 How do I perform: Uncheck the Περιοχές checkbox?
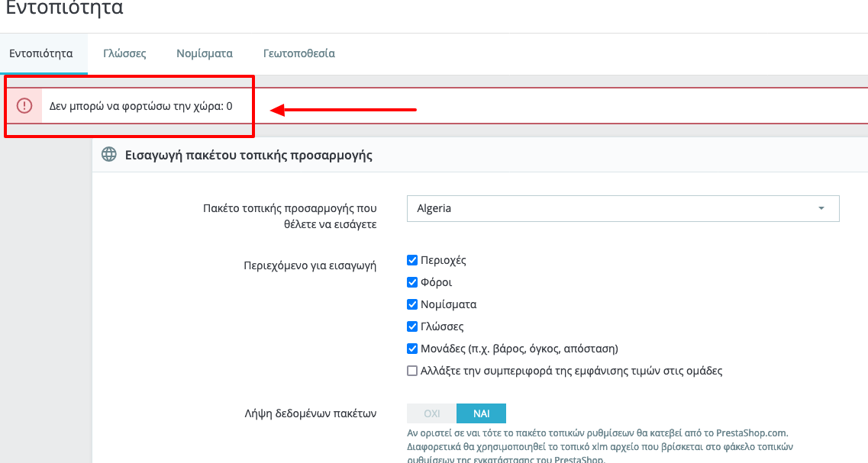pos(411,260)
